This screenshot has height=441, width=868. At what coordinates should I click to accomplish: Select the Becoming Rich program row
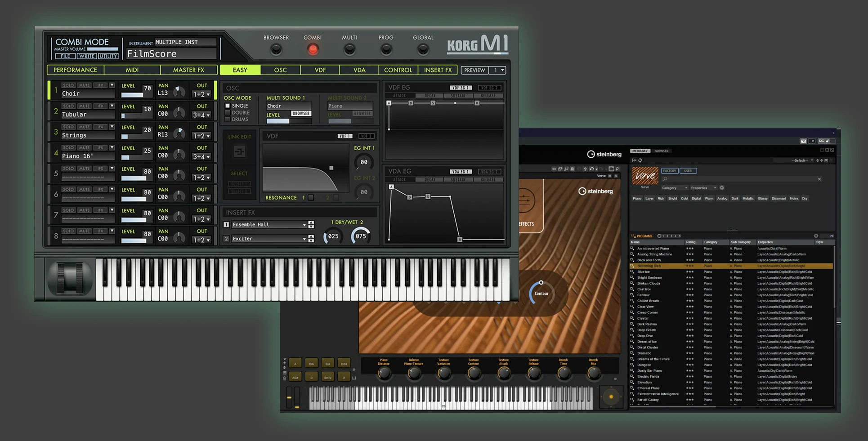[731, 266]
